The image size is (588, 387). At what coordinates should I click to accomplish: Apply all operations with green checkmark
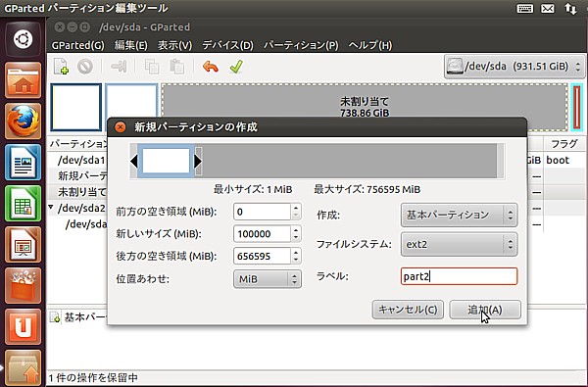pyautogui.click(x=236, y=67)
